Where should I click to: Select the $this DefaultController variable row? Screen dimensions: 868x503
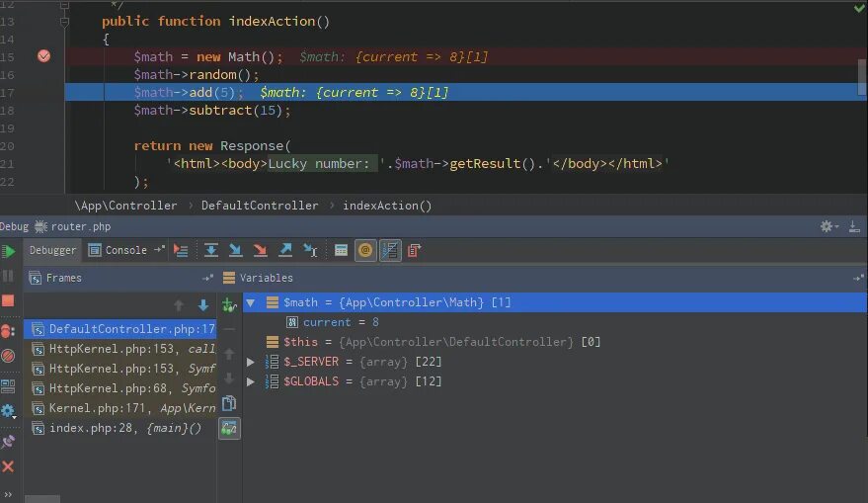click(555, 342)
